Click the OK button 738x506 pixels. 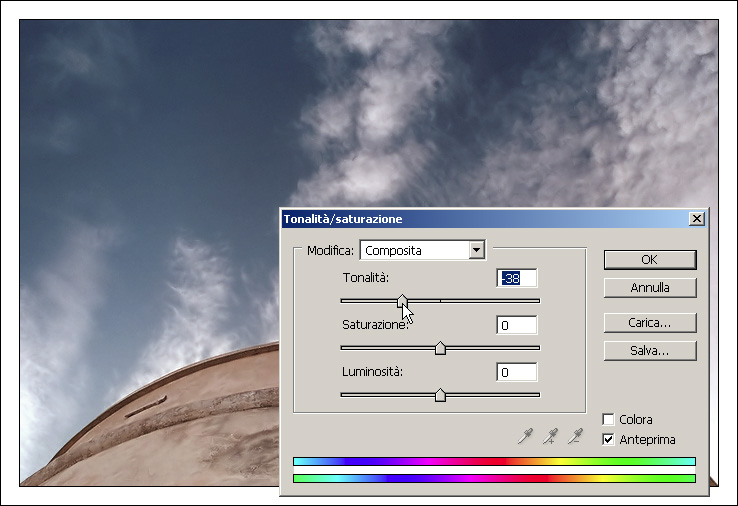(650, 260)
